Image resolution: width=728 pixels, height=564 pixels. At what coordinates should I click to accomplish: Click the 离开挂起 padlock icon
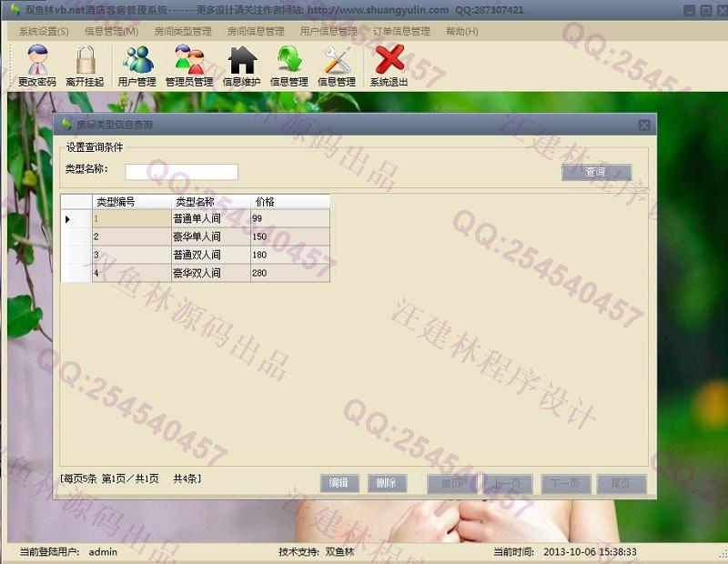tap(86, 60)
